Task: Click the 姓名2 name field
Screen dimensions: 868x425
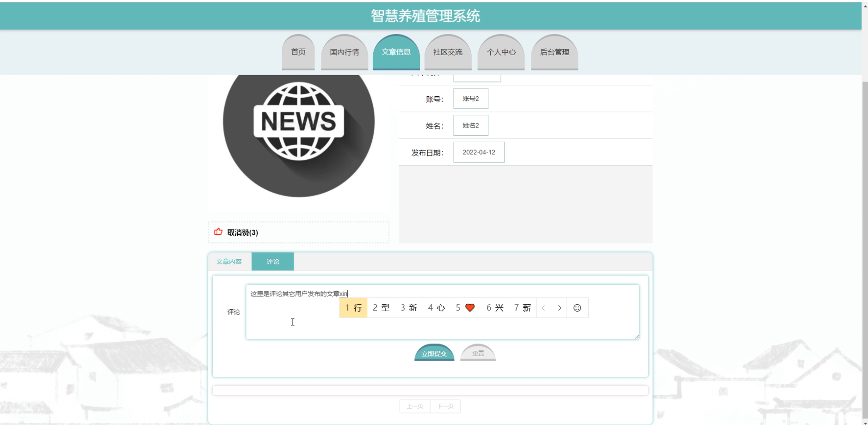Action: [x=471, y=125]
